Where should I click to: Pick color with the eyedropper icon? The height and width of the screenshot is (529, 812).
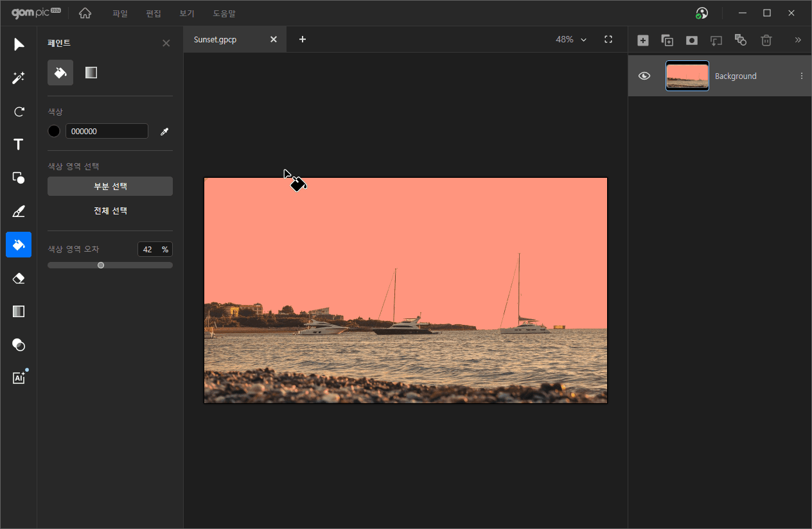164,132
